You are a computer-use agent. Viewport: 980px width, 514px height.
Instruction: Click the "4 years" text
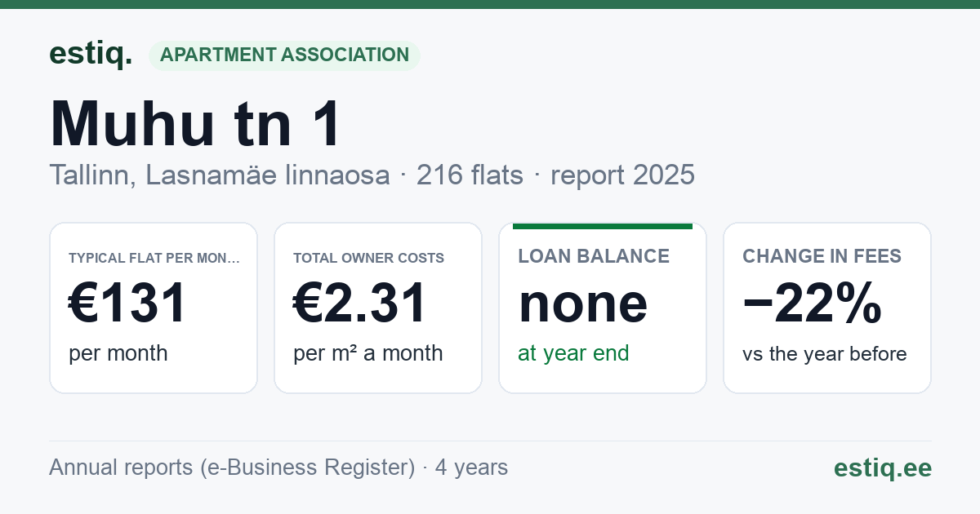point(471,467)
